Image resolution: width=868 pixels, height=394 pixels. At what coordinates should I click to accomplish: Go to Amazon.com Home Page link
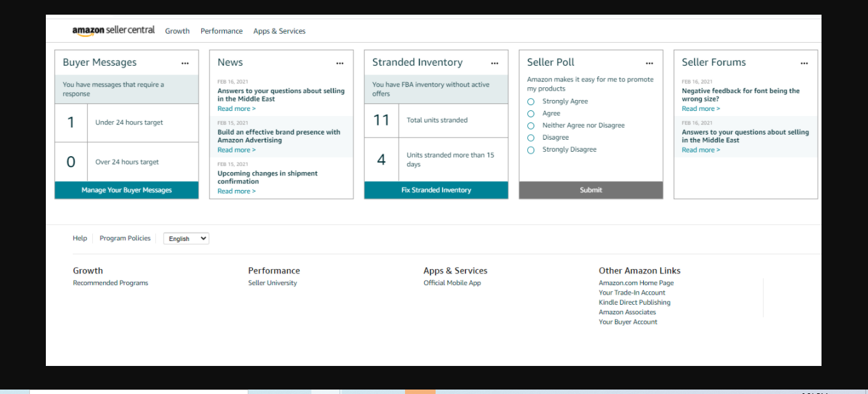pos(636,283)
